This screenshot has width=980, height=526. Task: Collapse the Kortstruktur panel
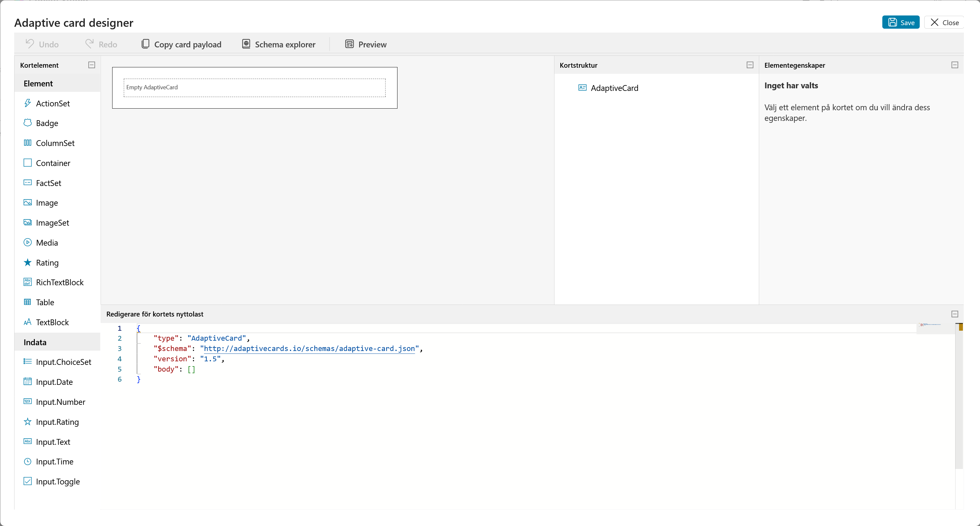(750, 65)
